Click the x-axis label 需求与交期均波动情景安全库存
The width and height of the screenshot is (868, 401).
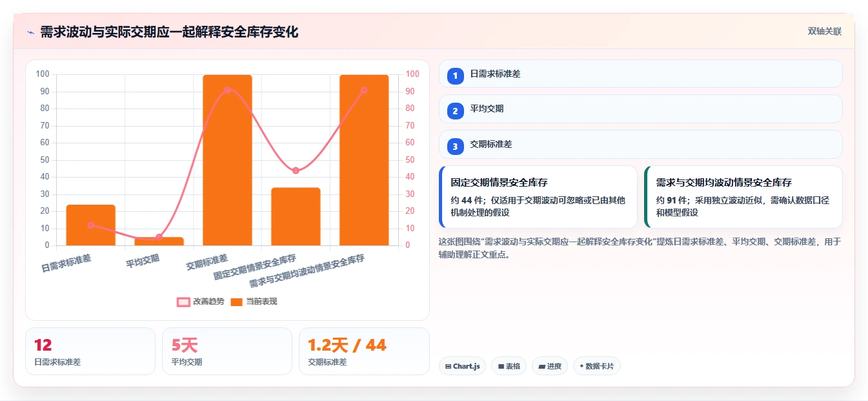[x=307, y=271]
